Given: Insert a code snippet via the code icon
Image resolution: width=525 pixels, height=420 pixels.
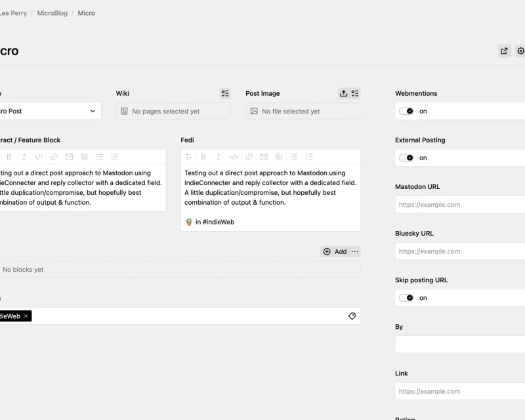Looking at the screenshot, I should point(233,156).
